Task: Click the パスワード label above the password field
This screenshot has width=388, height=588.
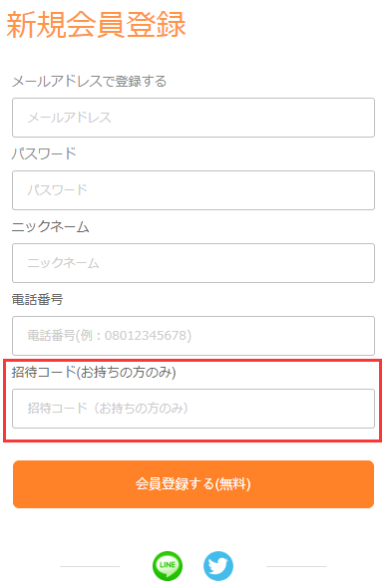Action: [44, 153]
